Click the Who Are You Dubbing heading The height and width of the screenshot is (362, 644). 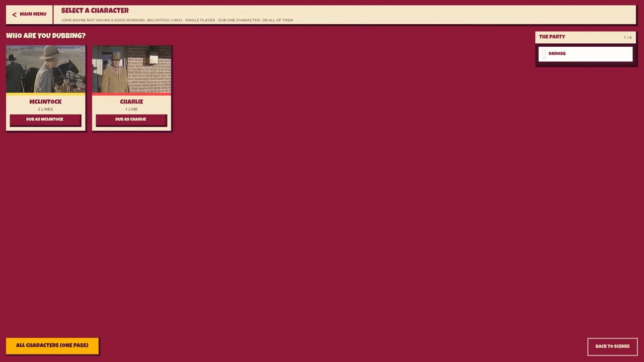pyautogui.click(x=46, y=36)
